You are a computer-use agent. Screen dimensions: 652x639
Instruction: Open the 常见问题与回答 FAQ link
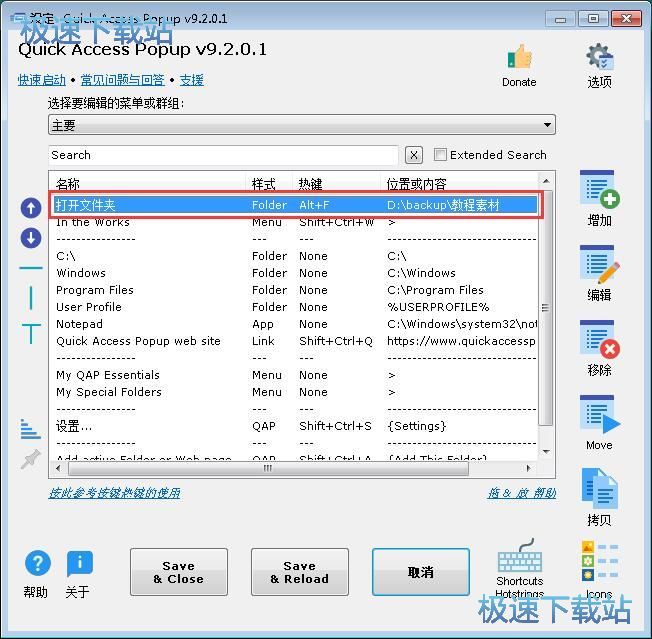point(123,80)
